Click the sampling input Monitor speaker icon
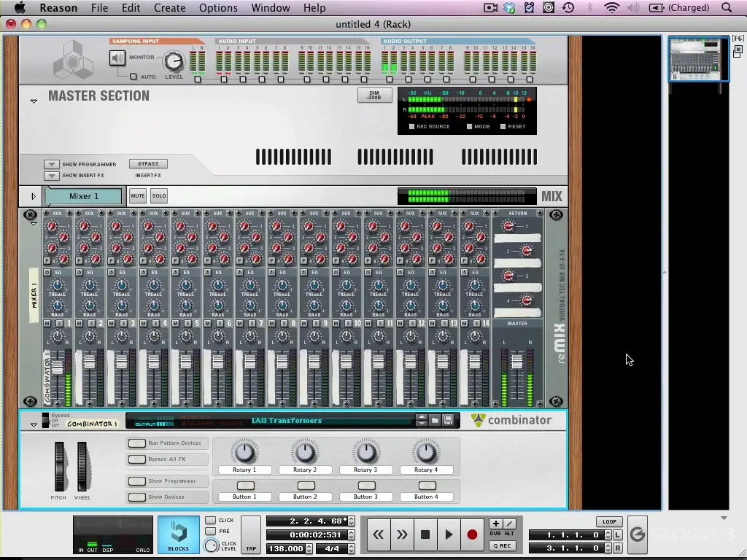This screenshot has width=747, height=560. point(117,58)
